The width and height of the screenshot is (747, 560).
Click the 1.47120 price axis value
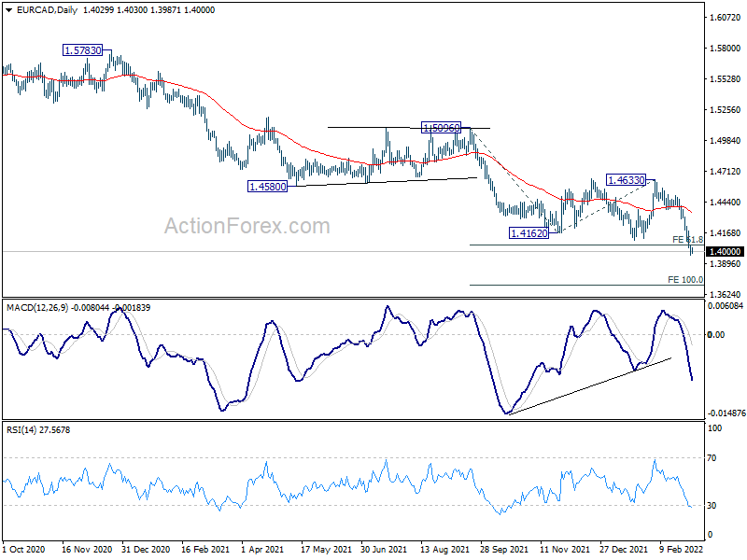726,171
